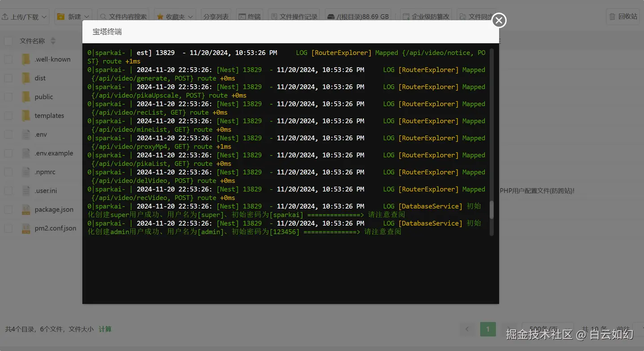
Task: Click the .env.example file icon
Action: pyautogui.click(x=26, y=153)
